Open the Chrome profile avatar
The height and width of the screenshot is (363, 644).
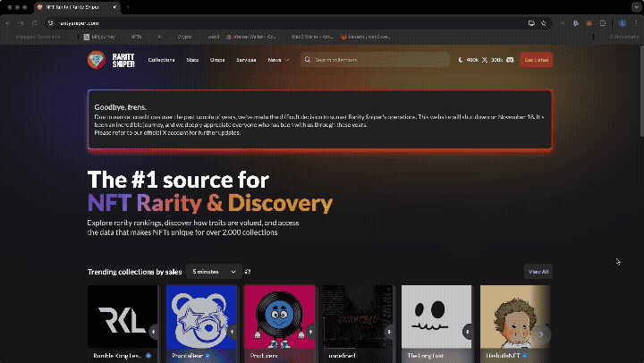(623, 23)
